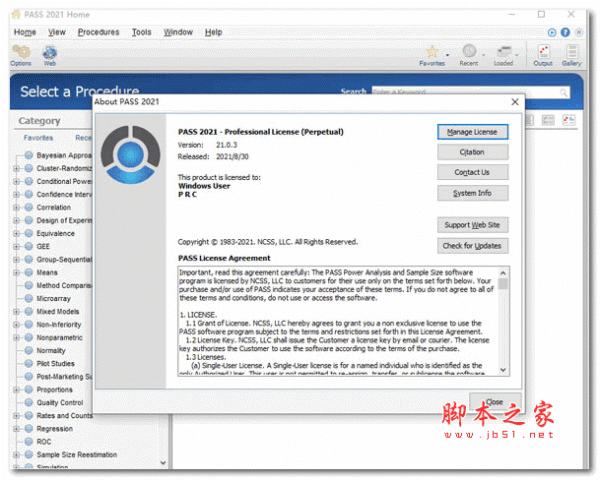Click the blue help question mark icon

click(x=565, y=33)
